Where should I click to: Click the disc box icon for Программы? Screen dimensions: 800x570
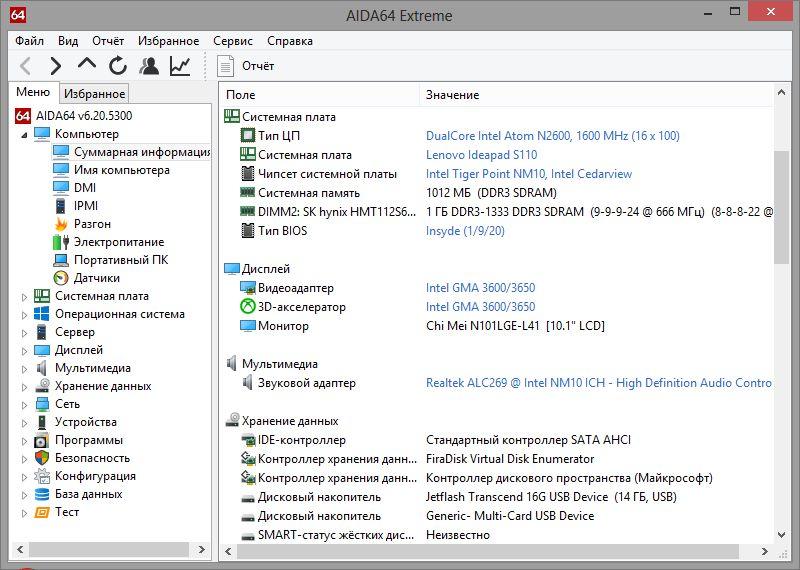pos(42,440)
